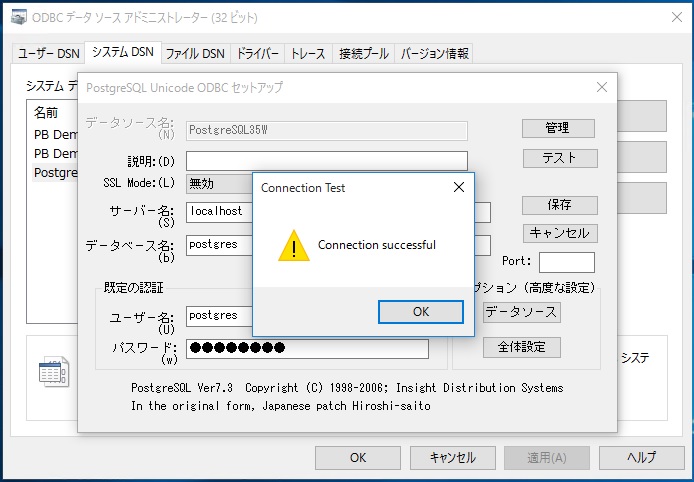This screenshot has height=482, width=694.
Task: Switch to the ユーザー DSN tab
Action: click(x=49, y=54)
